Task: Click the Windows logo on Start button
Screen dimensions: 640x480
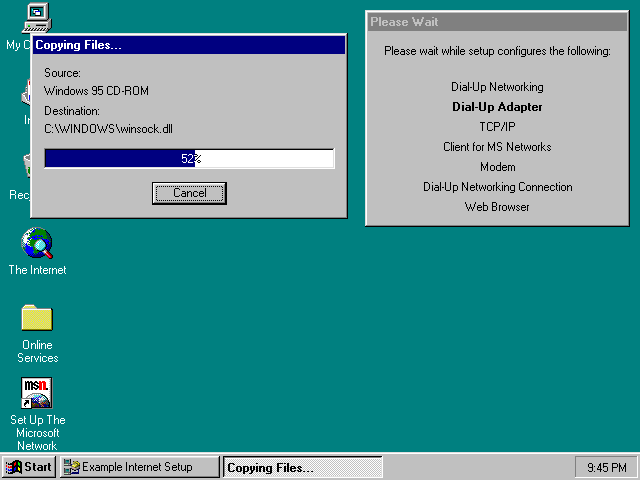Action: (14, 467)
